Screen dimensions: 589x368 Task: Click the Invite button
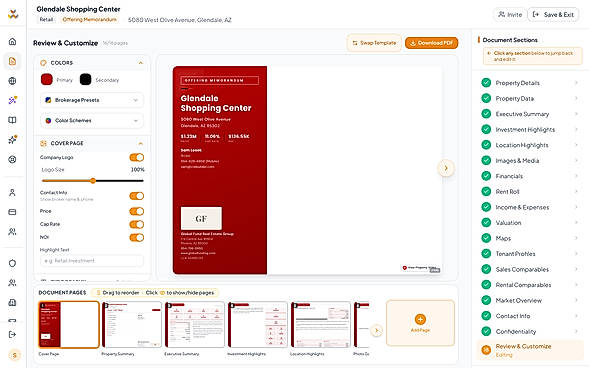510,14
